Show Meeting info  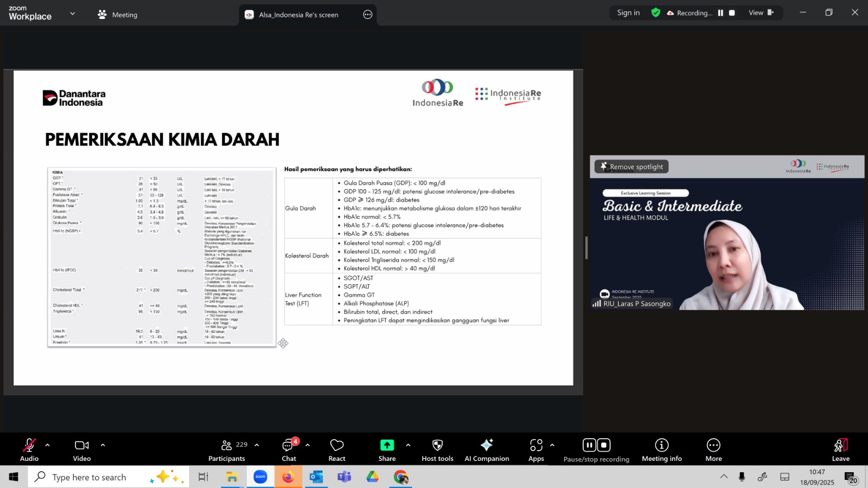(661, 450)
